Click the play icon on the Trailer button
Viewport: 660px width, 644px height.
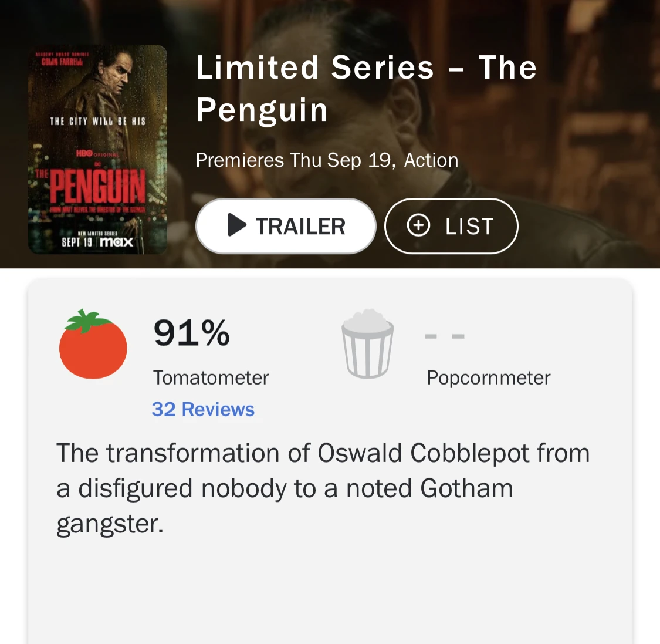coord(238,225)
